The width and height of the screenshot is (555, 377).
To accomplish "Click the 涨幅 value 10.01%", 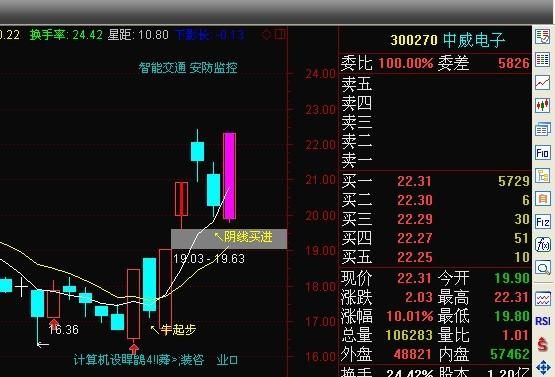I will (410, 316).
